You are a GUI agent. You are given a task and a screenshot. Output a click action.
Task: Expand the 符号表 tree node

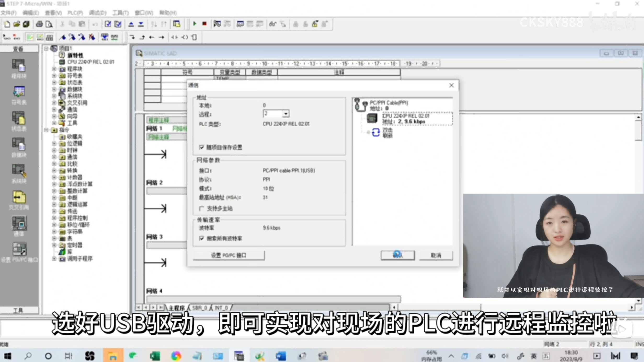[x=54, y=76]
